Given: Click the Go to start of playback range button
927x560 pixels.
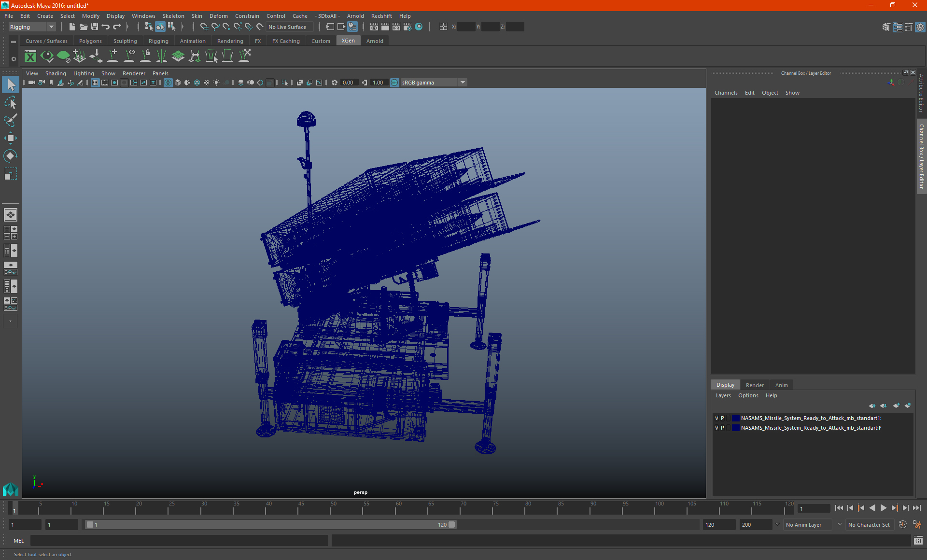Looking at the screenshot, I should (839, 508).
